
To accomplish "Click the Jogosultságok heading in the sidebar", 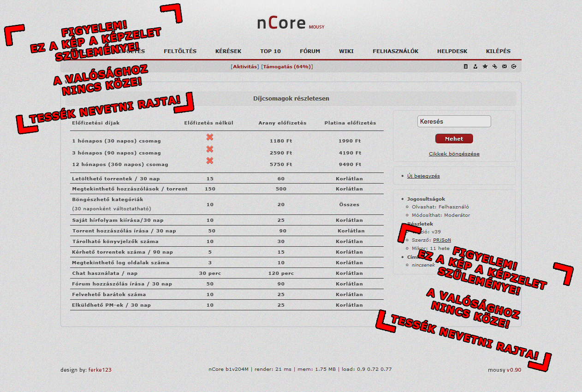I will (426, 199).
